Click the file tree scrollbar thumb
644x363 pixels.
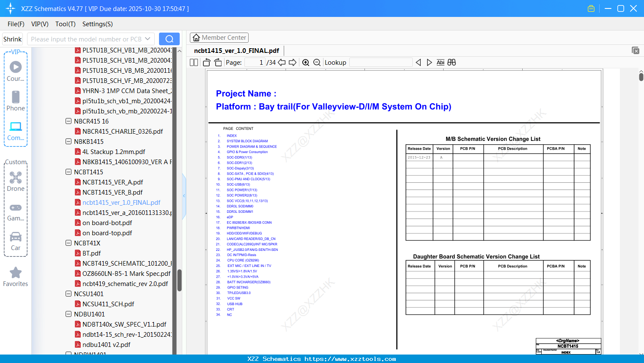click(x=179, y=280)
